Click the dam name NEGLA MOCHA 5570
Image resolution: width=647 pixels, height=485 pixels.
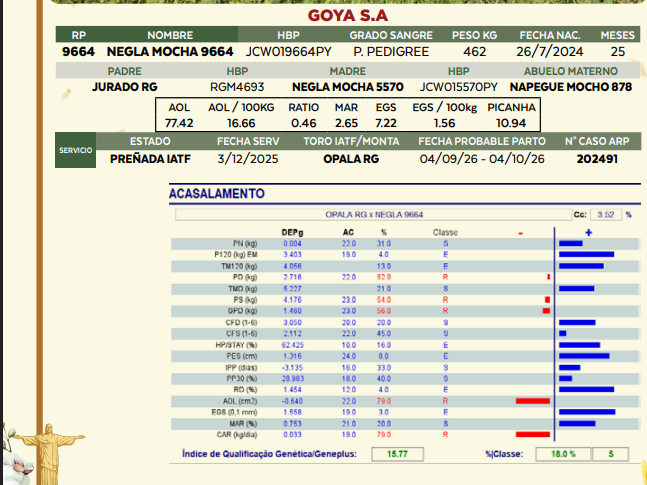point(348,87)
